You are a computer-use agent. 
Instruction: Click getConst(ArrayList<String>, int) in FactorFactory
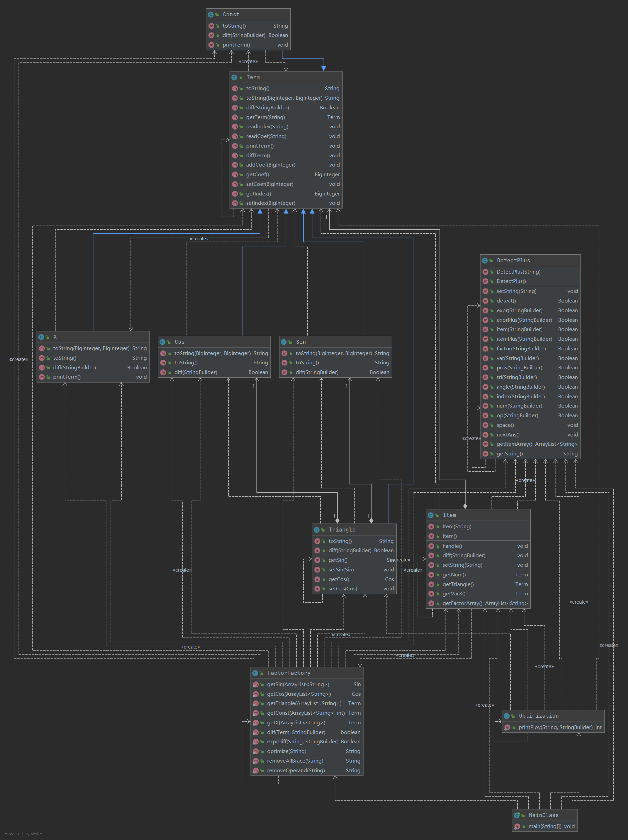307,713
